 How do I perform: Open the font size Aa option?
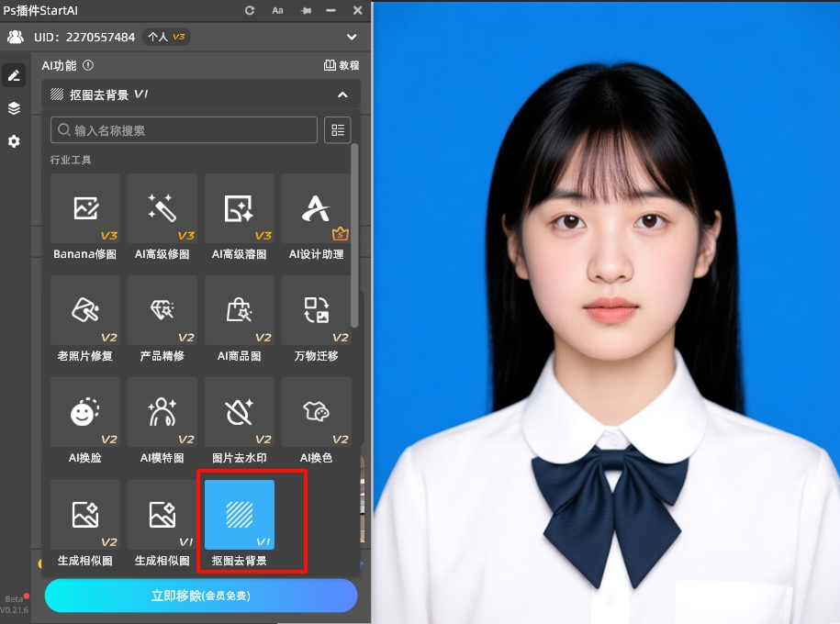pyautogui.click(x=277, y=10)
